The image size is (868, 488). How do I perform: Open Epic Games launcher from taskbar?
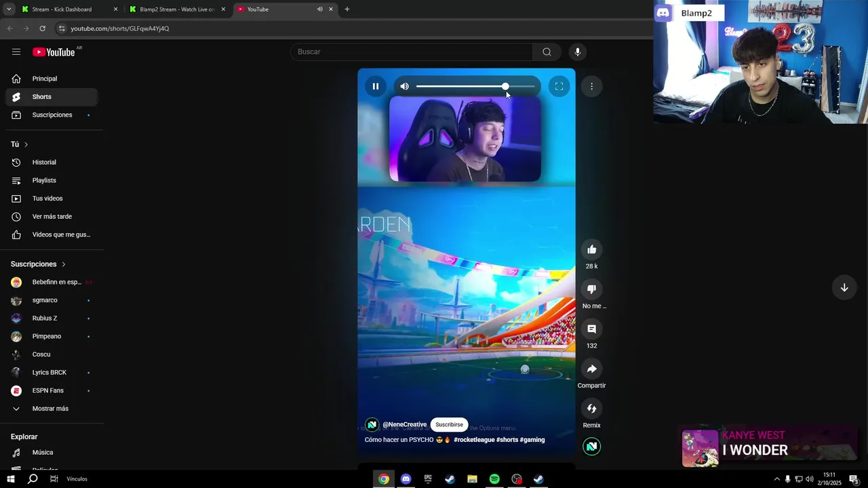[428, 479]
